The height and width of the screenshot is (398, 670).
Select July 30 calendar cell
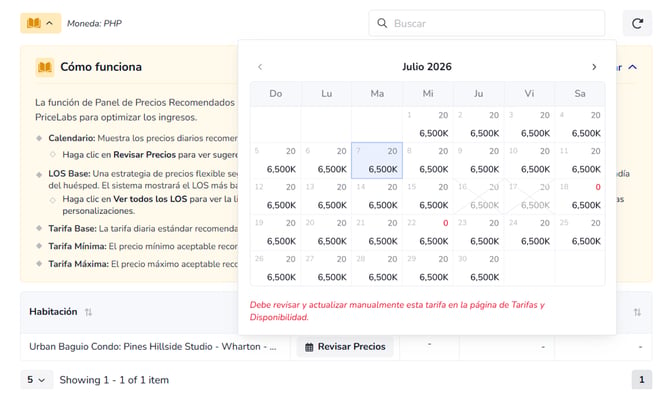479,268
